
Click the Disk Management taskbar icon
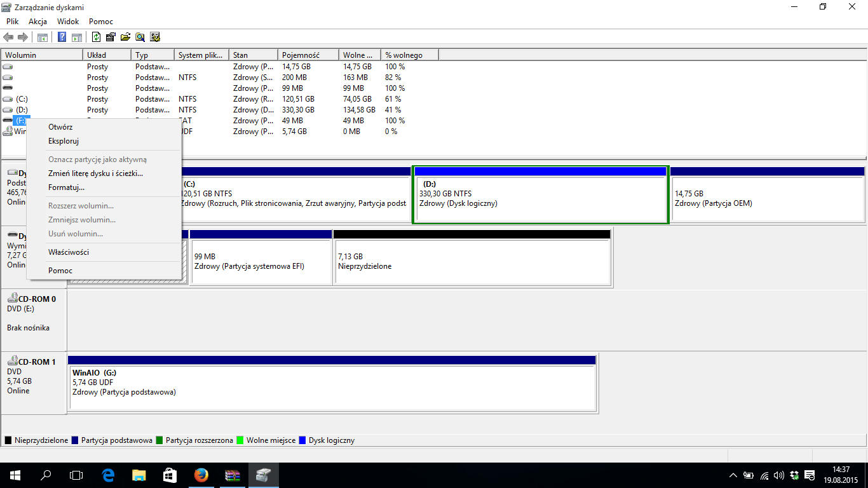pos(263,475)
